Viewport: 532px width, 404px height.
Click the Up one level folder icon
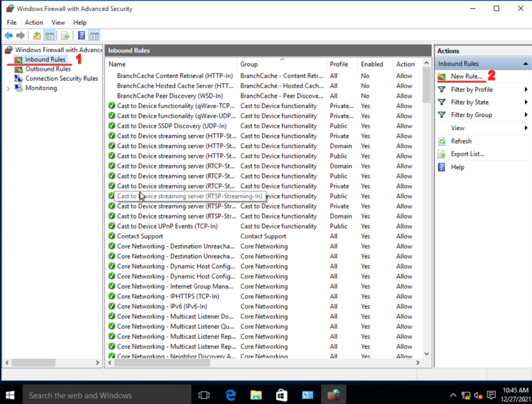37,35
